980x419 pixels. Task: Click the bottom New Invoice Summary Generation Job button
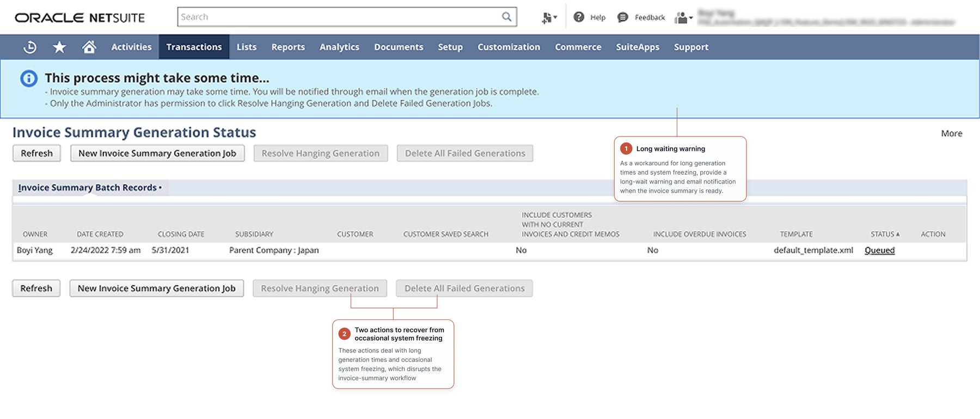click(x=157, y=288)
